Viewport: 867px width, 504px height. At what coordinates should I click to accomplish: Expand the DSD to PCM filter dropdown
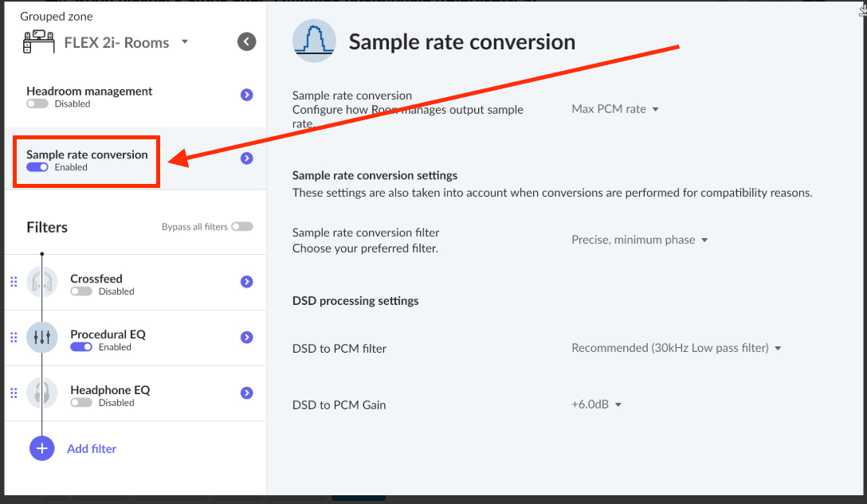pos(677,348)
